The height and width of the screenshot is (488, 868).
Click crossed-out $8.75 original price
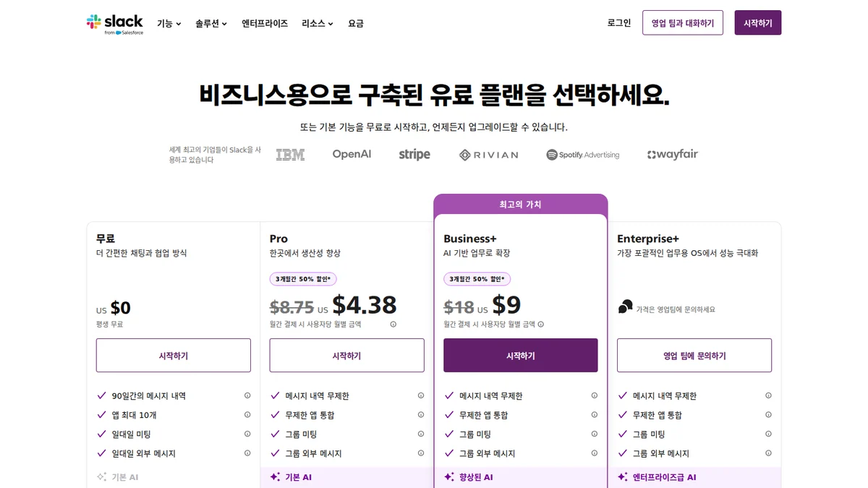(x=292, y=307)
